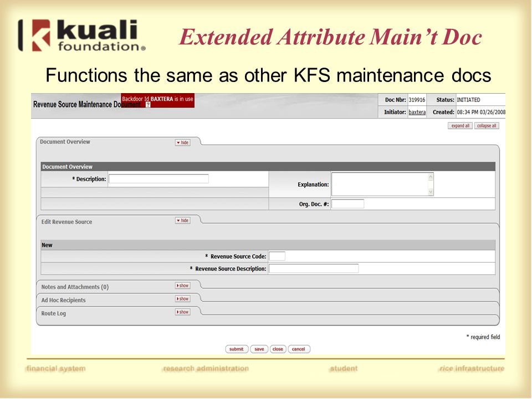Focus the Org. Doc. # field
The width and height of the screenshot is (532, 399).
[347, 204]
